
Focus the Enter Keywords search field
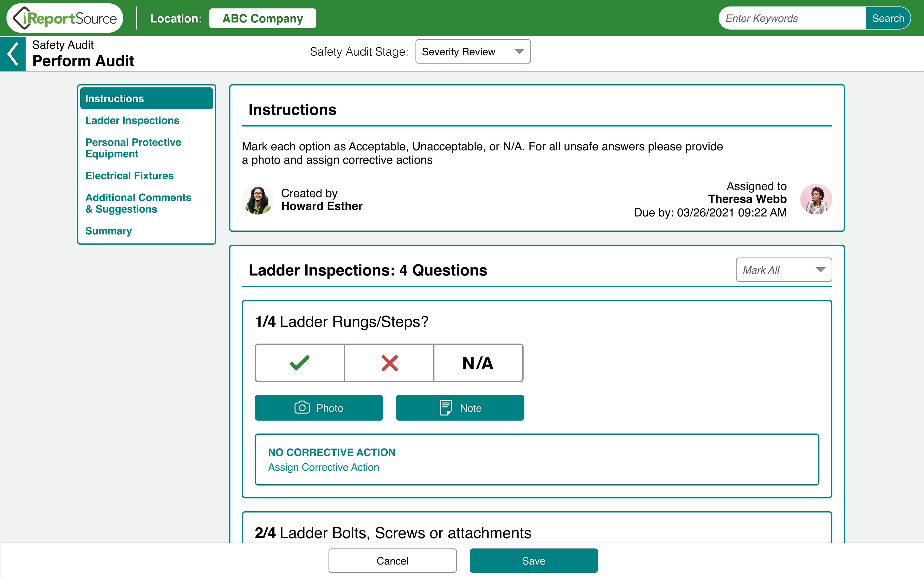click(792, 18)
